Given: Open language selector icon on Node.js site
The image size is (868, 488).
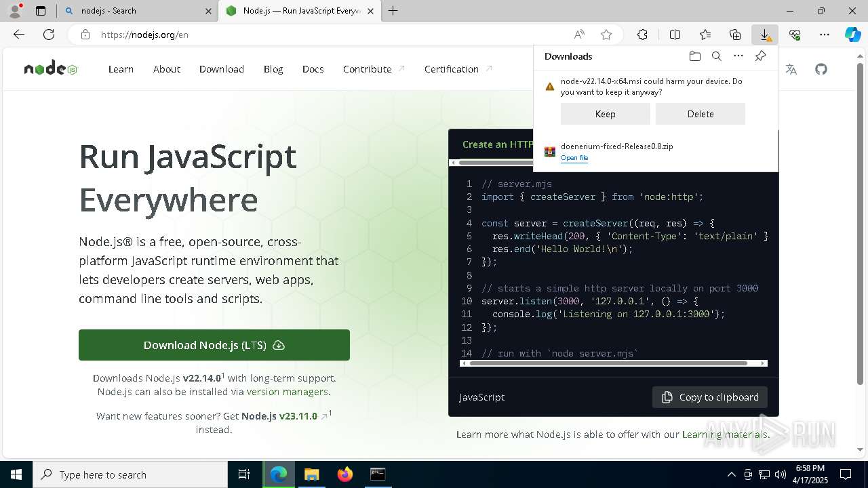Looking at the screenshot, I should click(x=791, y=69).
